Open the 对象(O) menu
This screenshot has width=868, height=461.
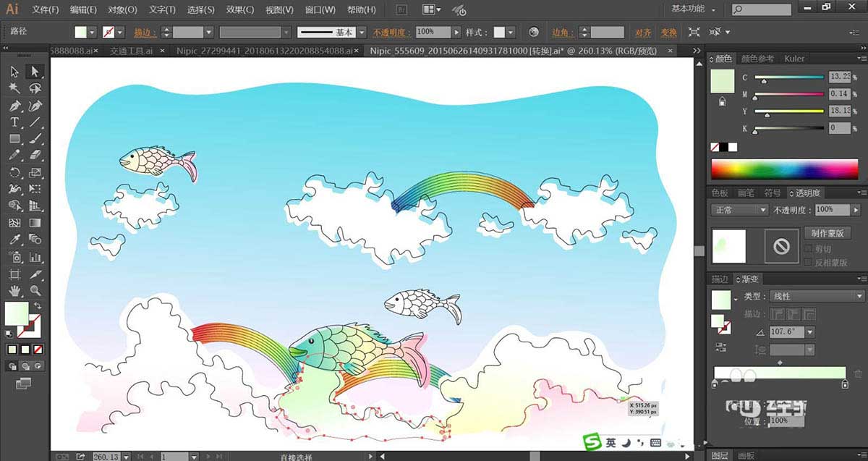[x=122, y=10]
